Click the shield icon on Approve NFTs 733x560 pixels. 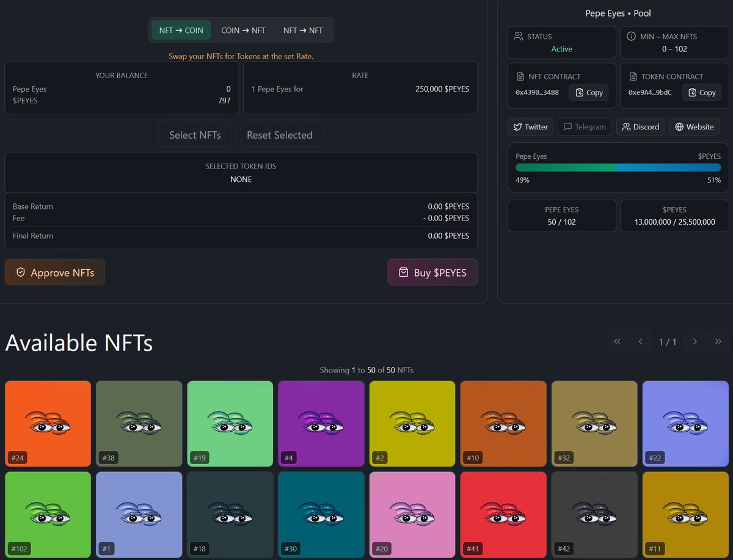click(x=21, y=272)
